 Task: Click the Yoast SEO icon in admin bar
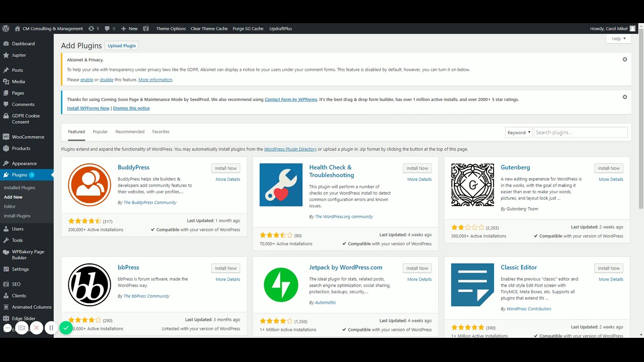[146, 29]
